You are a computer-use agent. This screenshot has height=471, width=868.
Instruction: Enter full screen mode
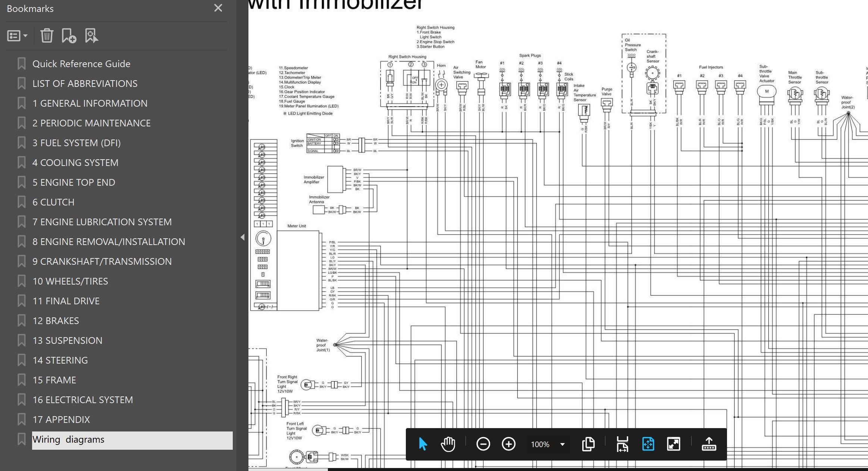pyautogui.click(x=674, y=444)
